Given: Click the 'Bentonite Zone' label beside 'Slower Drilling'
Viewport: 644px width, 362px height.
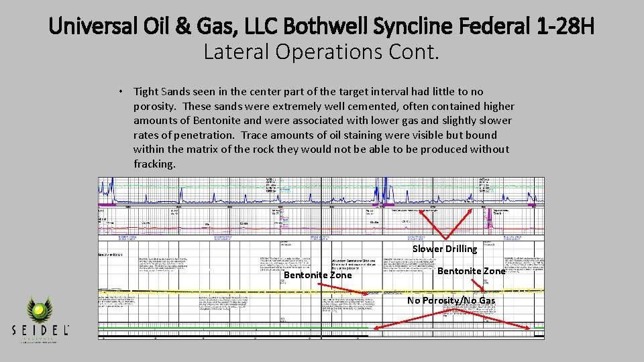Looking at the screenshot, I should pos(471,271).
